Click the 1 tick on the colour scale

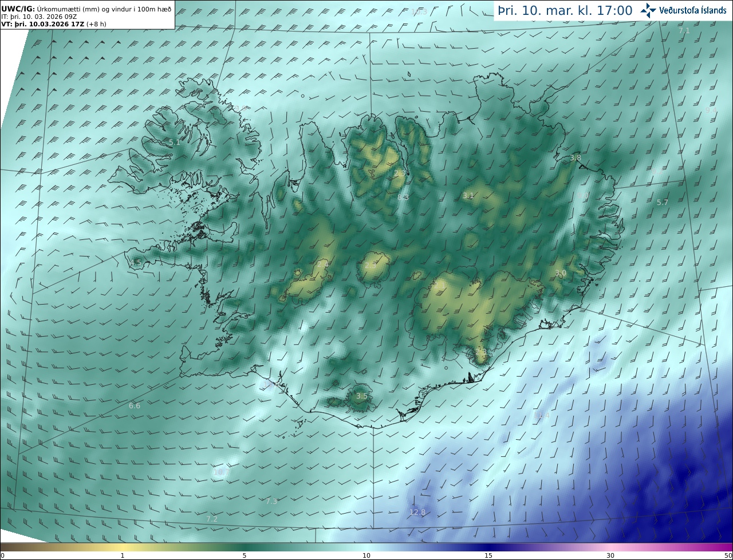123,555
